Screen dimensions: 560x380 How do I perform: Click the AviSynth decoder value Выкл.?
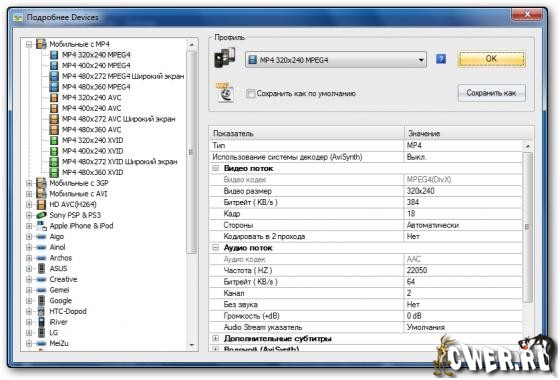pos(416,157)
